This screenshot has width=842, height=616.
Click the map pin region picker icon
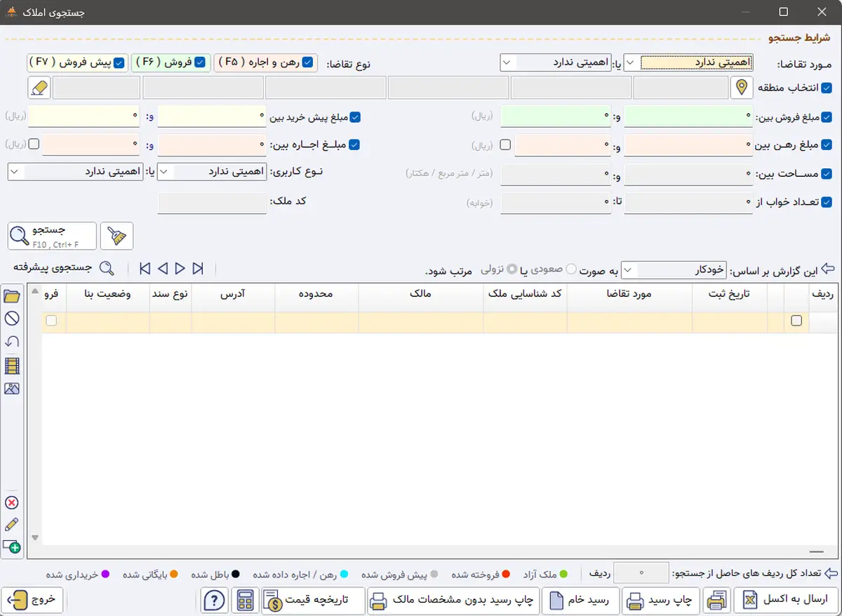(741, 88)
